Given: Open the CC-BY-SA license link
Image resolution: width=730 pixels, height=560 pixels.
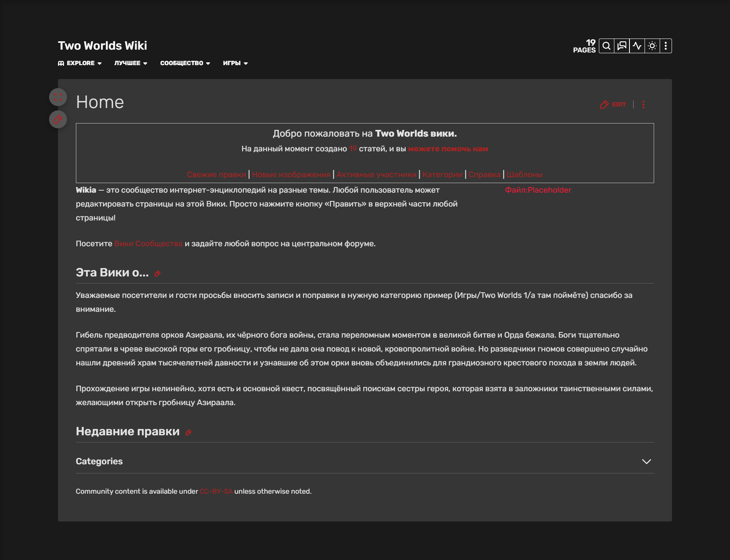Looking at the screenshot, I should click(x=216, y=492).
